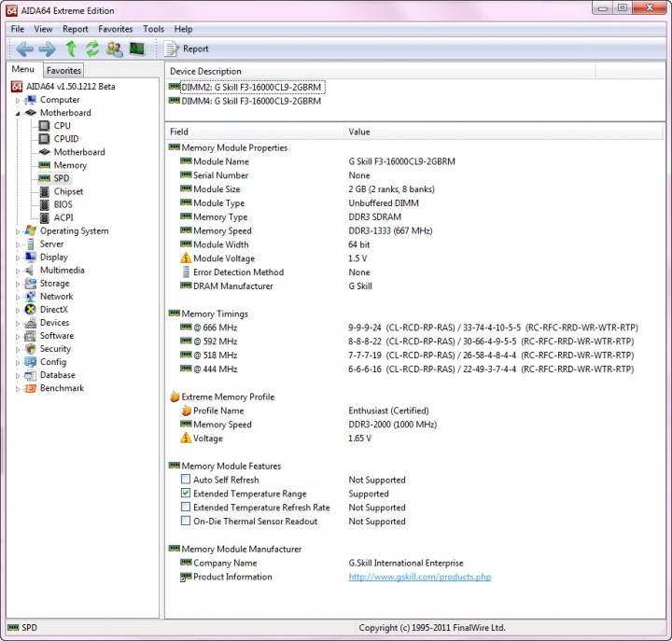Refresh the page with green arrows icon
The height and width of the screenshot is (641, 672).
coord(92,49)
